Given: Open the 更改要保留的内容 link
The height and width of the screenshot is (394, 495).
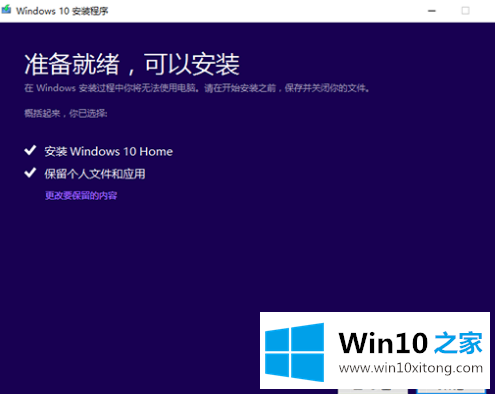Looking at the screenshot, I should (x=81, y=195).
